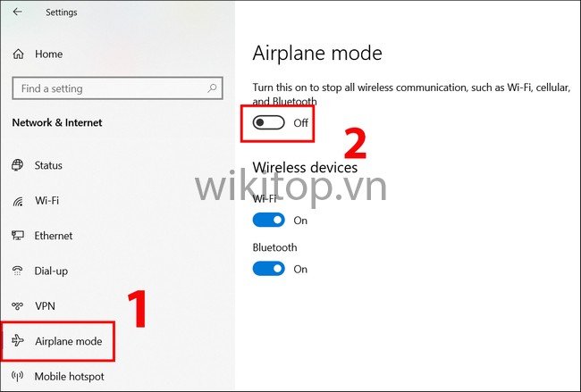The image size is (581, 392).
Task: Click the Wi-Fi signal icon in sidebar
Action: point(18,201)
